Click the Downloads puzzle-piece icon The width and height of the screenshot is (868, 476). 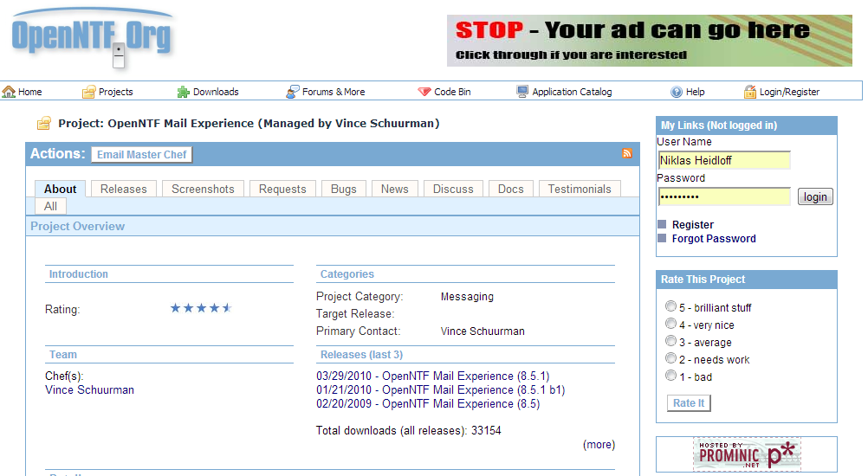(184, 92)
